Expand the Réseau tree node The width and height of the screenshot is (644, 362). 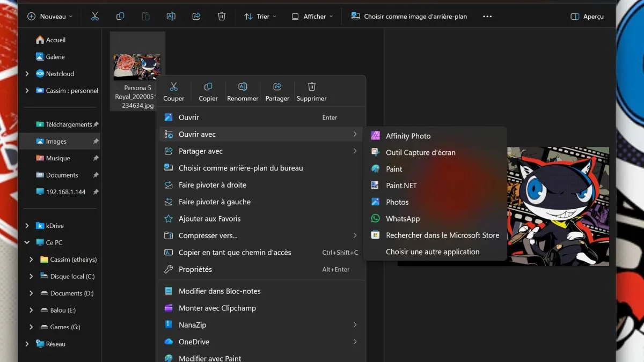click(x=27, y=344)
